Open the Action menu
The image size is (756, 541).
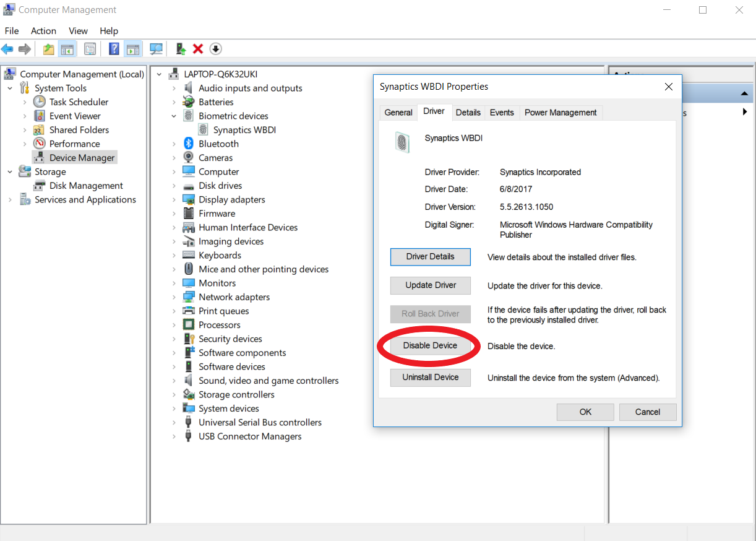tap(43, 30)
